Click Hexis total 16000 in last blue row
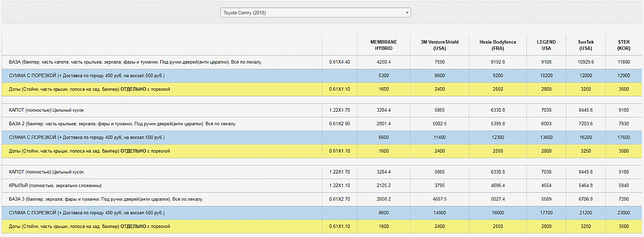 pos(498,213)
